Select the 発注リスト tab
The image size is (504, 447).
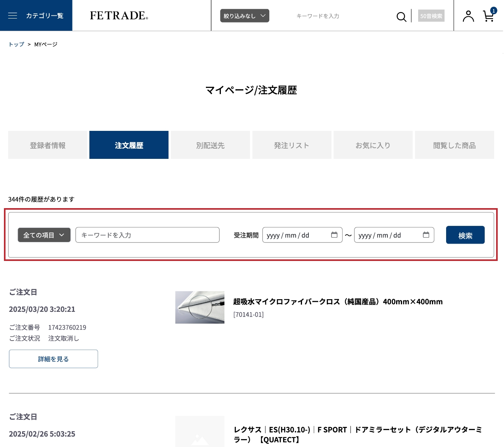291,145
